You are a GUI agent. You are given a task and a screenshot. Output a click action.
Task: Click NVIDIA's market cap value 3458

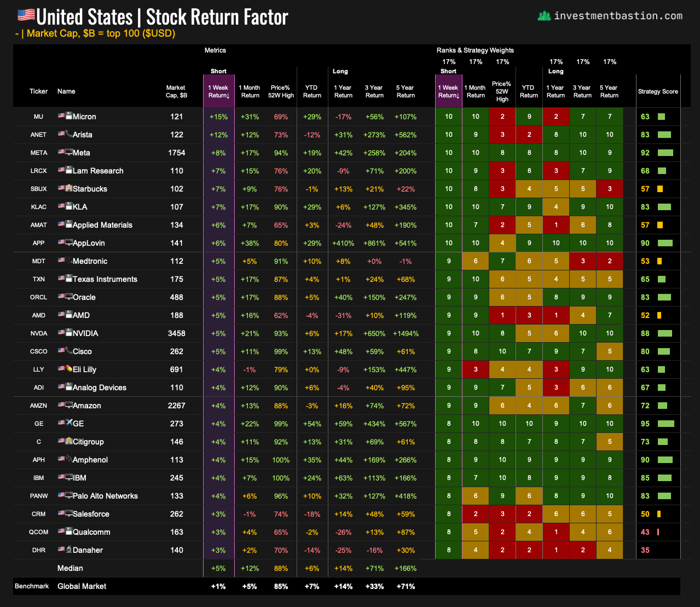coord(177,333)
